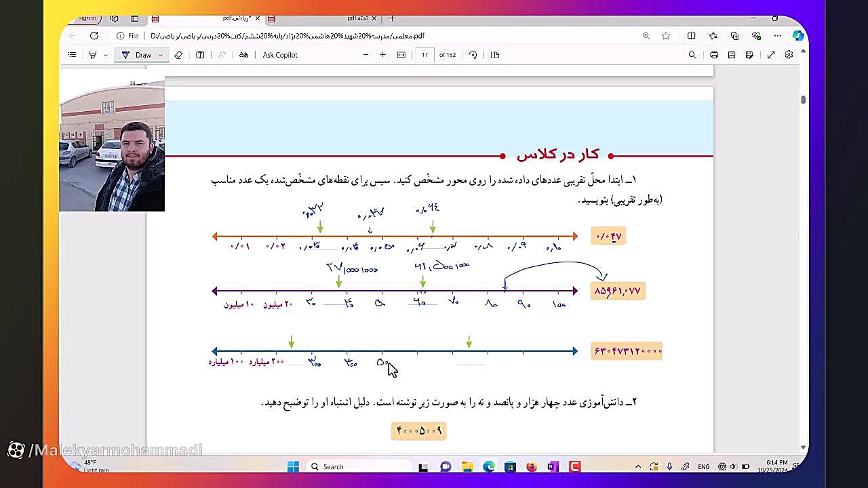Switch the page view layout

coord(495,55)
